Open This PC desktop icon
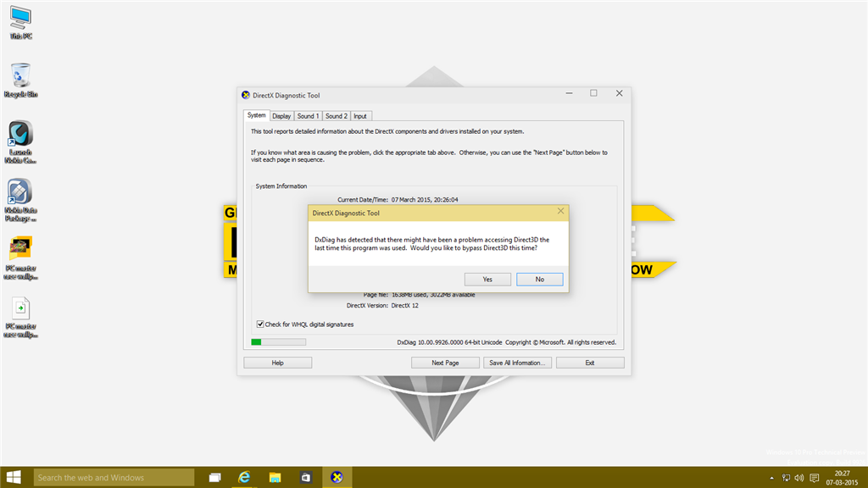This screenshot has height=488, width=868. pyautogui.click(x=20, y=23)
